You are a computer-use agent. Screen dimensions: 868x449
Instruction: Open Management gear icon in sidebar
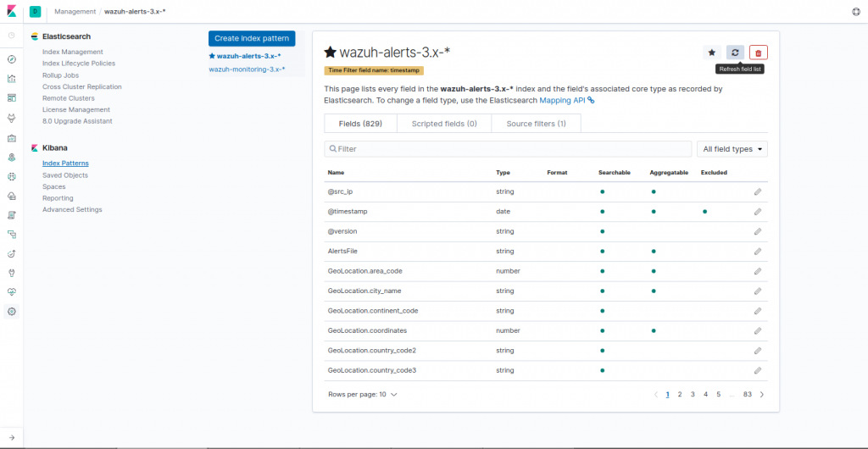12,311
